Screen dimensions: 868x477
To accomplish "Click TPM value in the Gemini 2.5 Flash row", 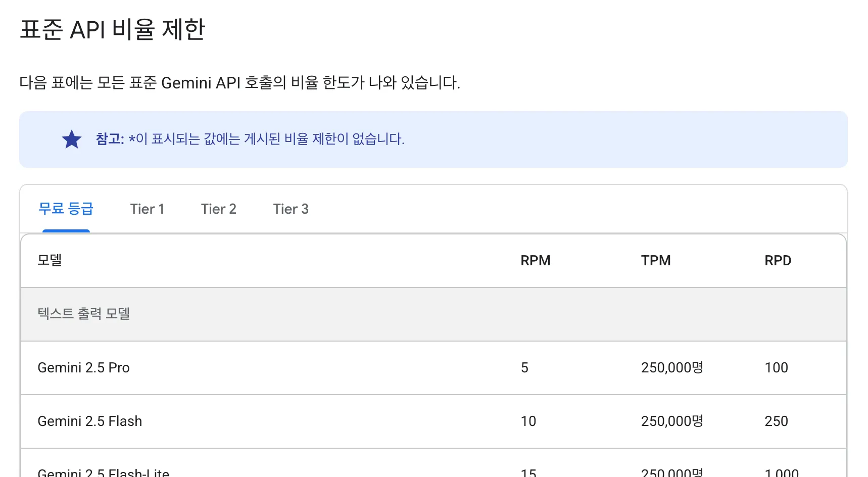I will coord(672,421).
